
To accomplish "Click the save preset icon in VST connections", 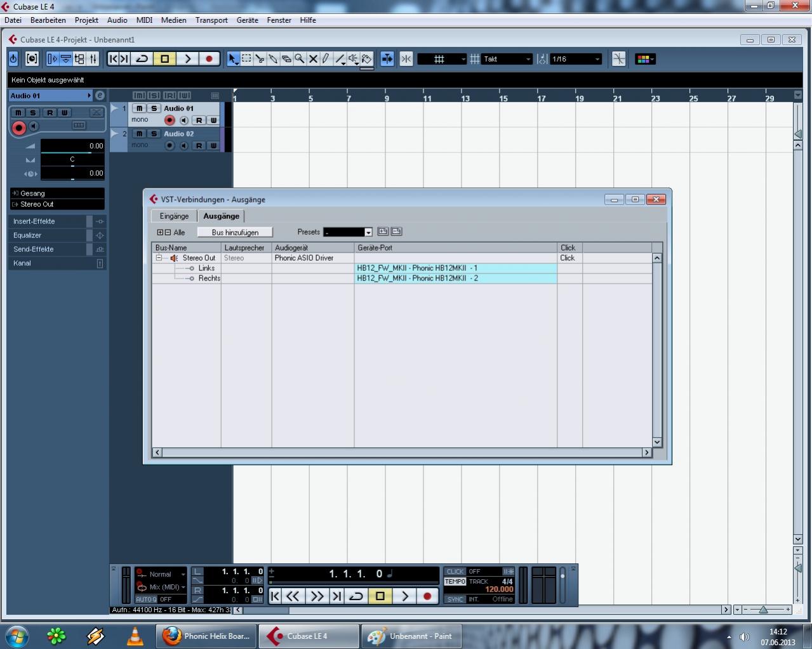I will 382,232.
